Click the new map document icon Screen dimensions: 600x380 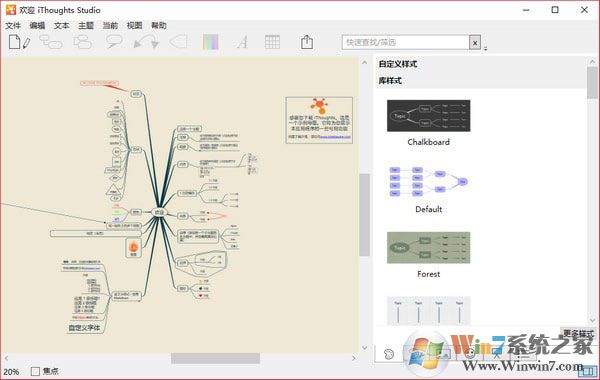point(19,42)
